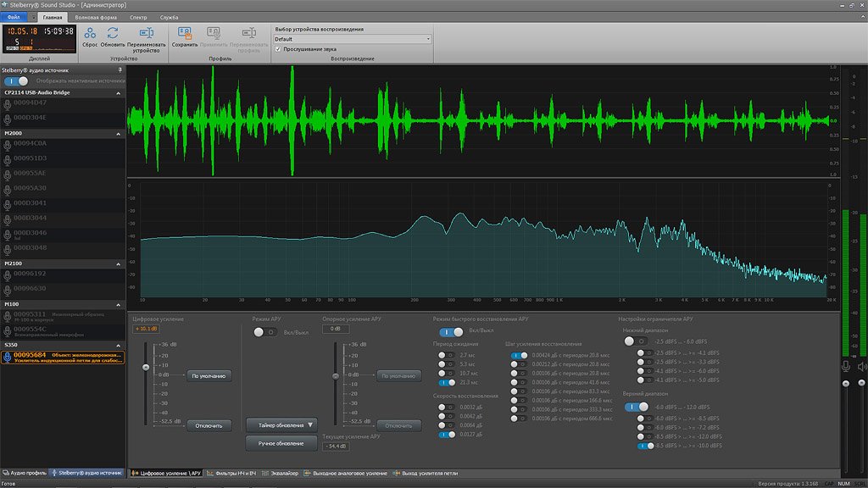Click the Обновить (Refresh) icon
This screenshot has height=488, width=868.
(x=113, y=34)
